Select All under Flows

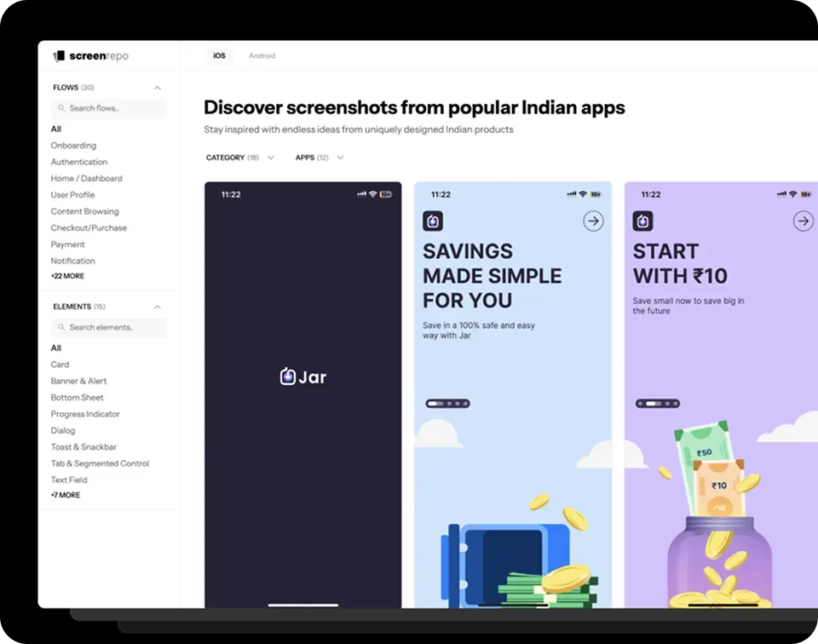[x=56, y=129]
